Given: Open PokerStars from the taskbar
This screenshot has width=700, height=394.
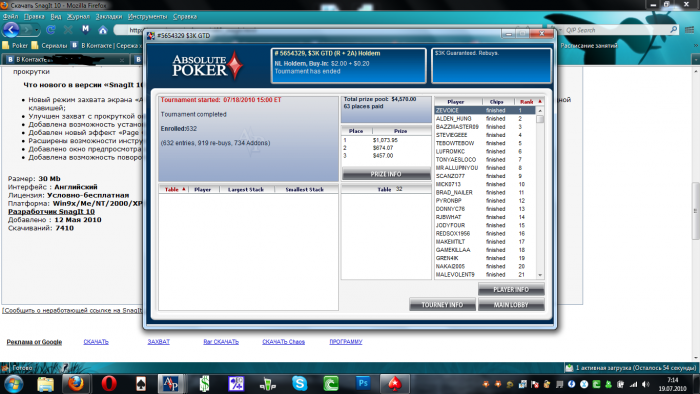Looking at the screenshot, I should (395, 384).
